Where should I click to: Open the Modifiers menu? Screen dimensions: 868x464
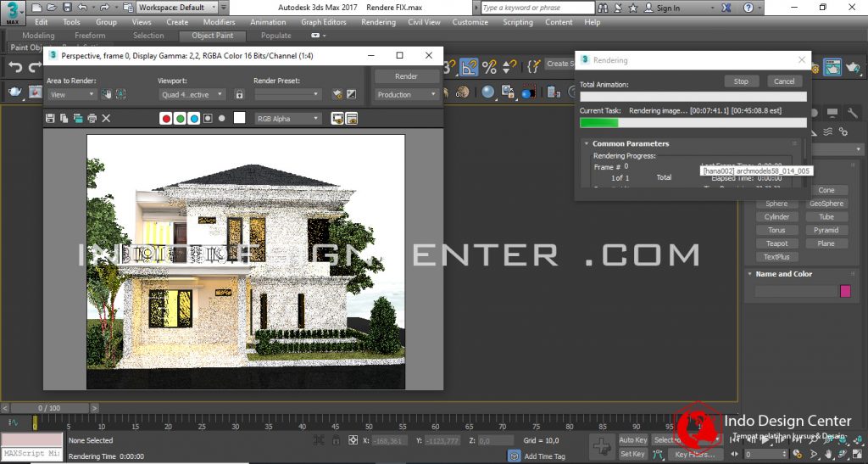[219, 22]
